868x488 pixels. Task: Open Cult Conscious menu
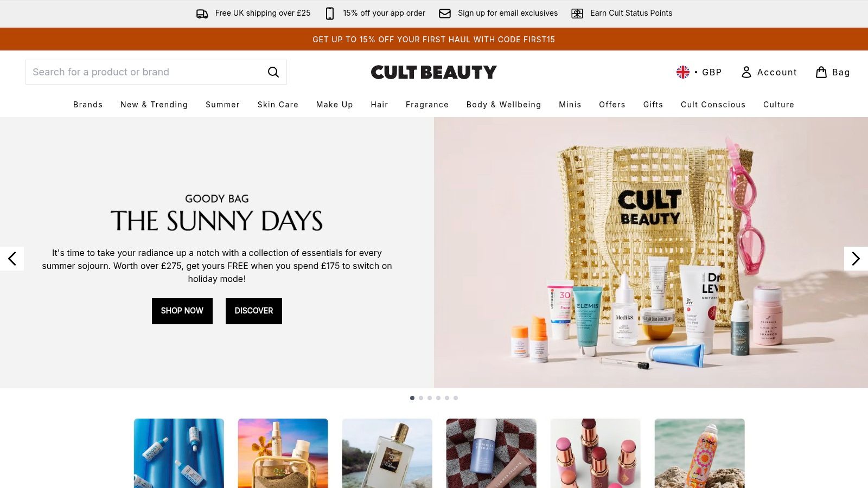point(713,105)
